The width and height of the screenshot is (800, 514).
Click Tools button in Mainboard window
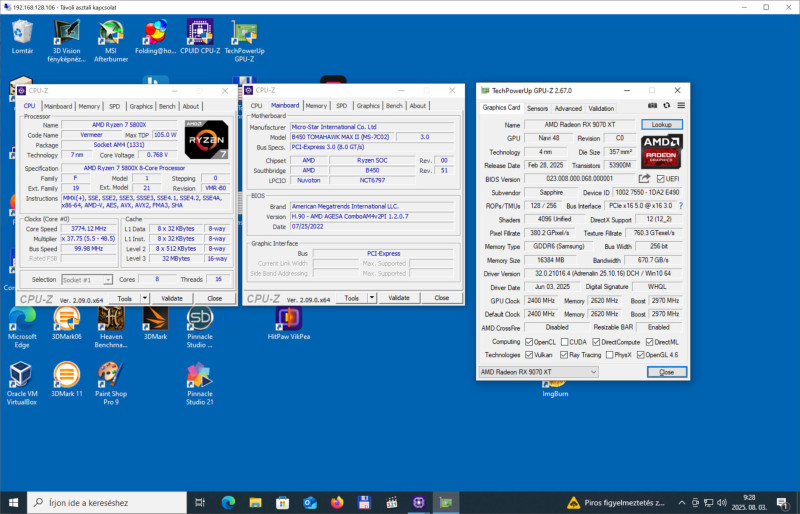pyautogui.click(x=352, y=298)
